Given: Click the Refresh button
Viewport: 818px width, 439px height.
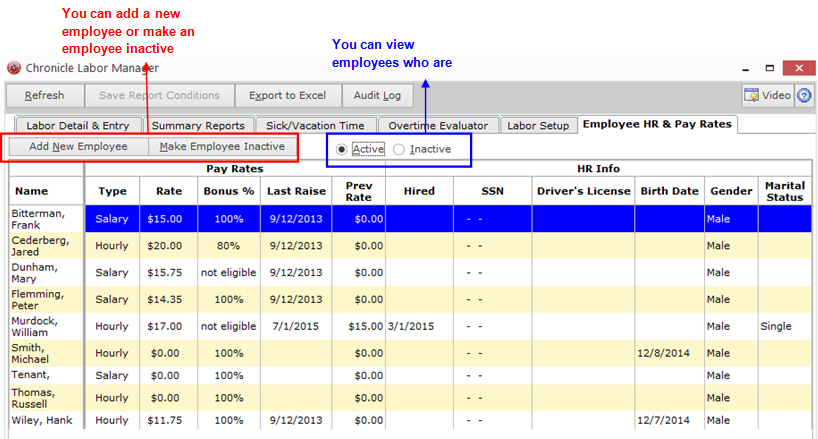Looking at the screenshot, I should [44, 95].
